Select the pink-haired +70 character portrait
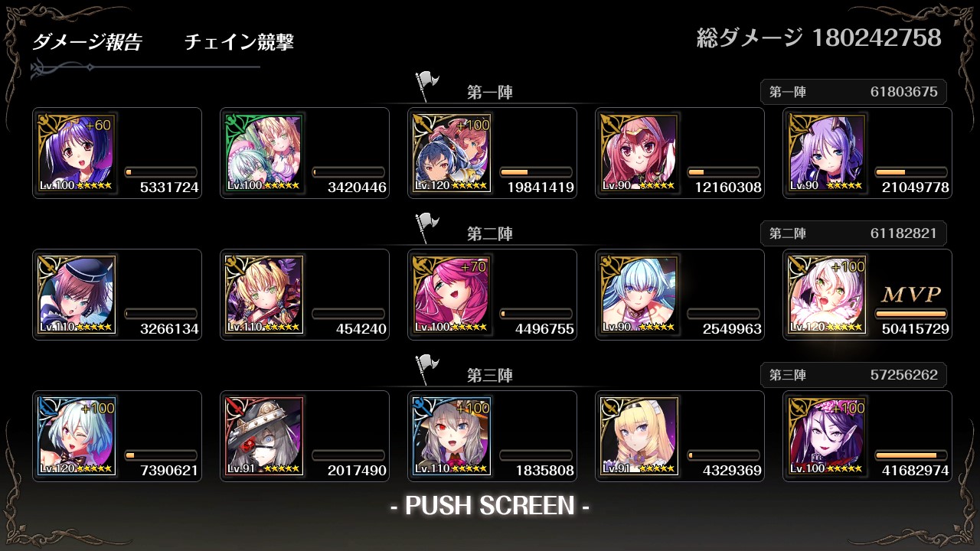Image resolution: width=980 pixels, height=551 pixels. point(451,295)
